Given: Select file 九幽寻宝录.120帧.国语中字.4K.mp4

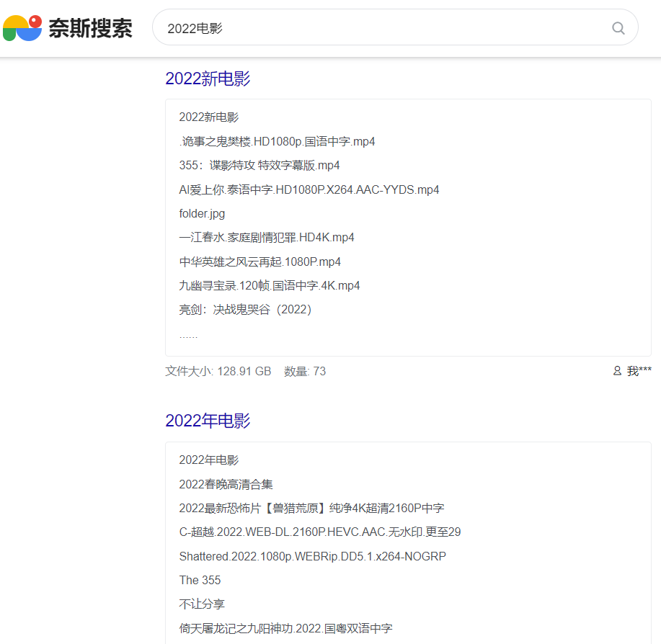Looking at the screenshot, I should 270,285.
